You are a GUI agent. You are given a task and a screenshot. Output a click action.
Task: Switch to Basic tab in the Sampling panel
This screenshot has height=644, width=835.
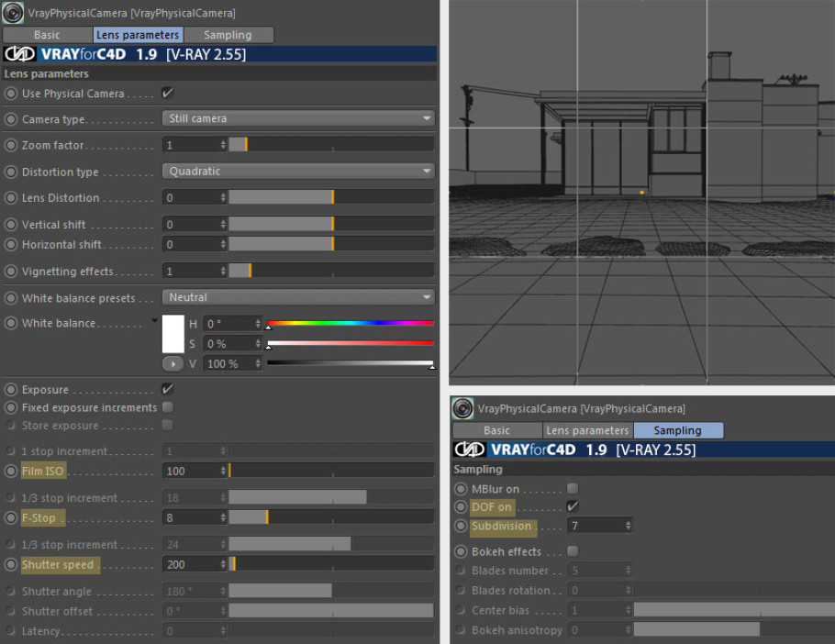pos(496,430)
